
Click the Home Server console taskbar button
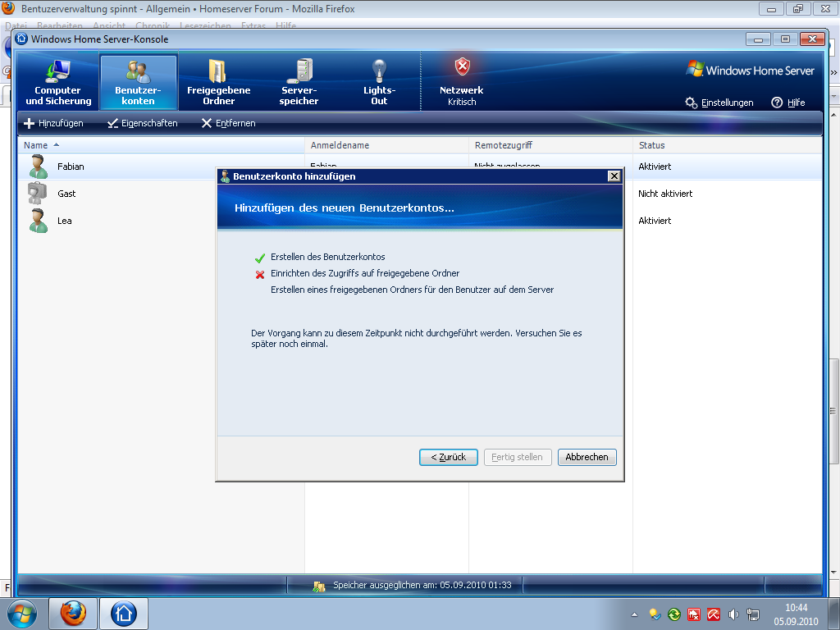(124, 614)
